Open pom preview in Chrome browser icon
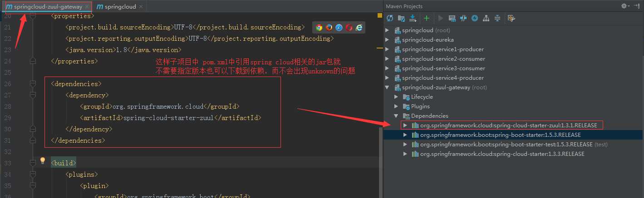The height and width of the screenshot is (198, 644). [319, 28]
